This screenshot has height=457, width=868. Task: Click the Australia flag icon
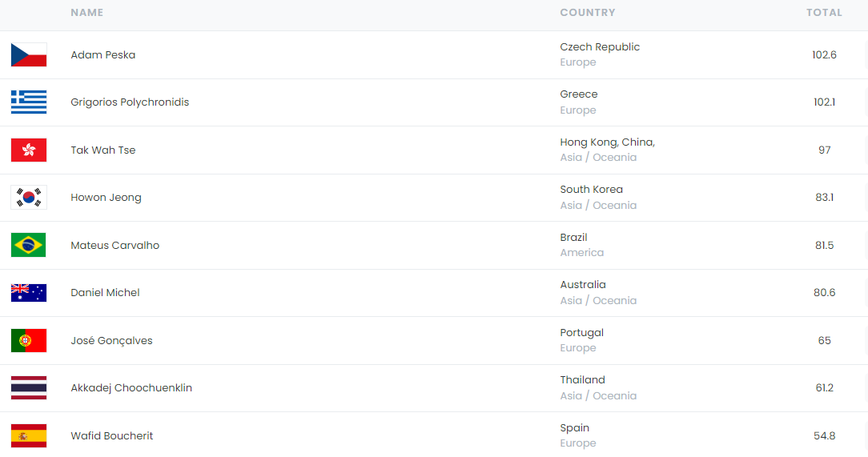pos(29,293)
